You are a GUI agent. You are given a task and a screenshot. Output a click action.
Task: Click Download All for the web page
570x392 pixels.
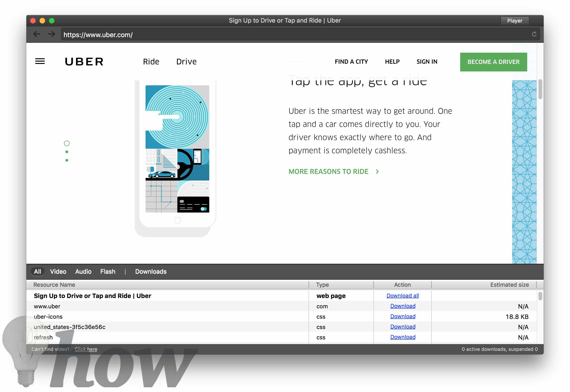pos(402,295)
